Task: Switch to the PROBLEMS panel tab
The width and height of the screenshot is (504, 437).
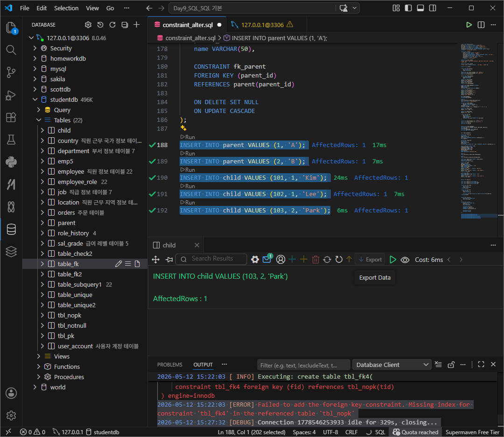Action: pyautogui.click(x=170, y=365)
